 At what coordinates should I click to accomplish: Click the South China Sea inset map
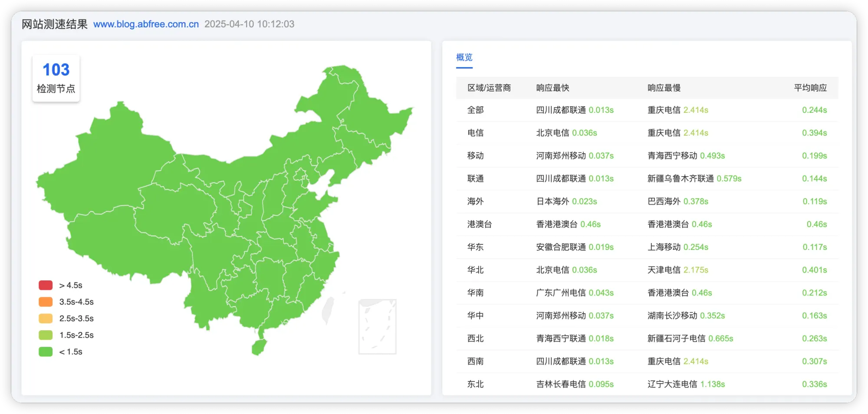tap(377, 326)
